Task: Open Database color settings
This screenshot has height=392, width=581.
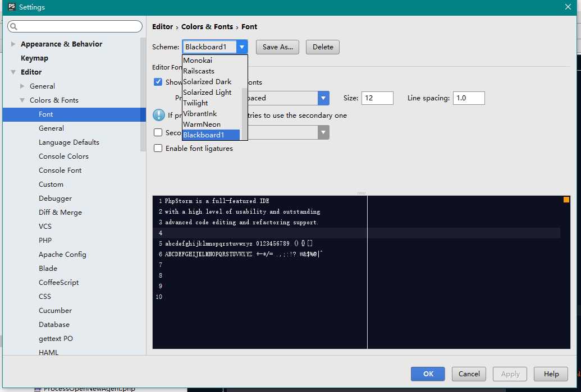Action: click(54, 325)
